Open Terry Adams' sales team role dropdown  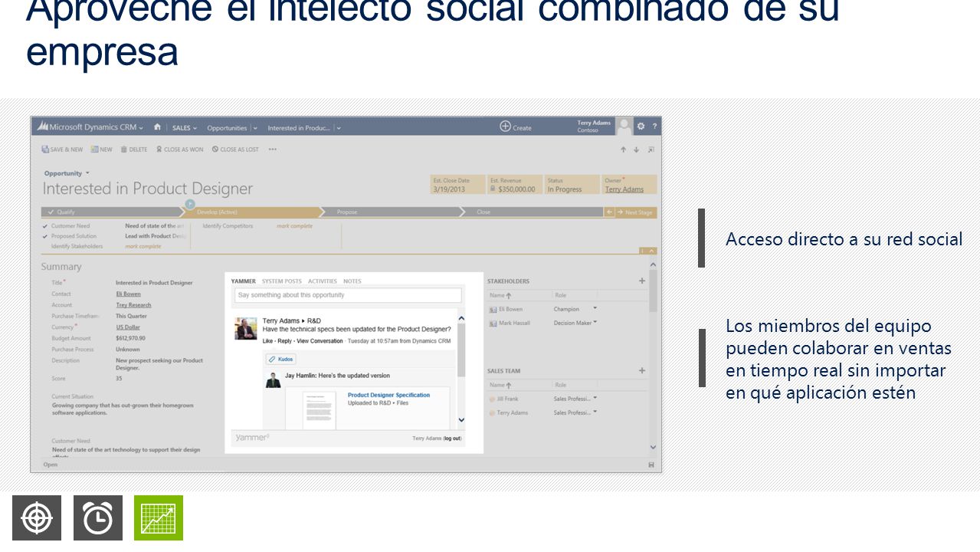pos(595,412)
